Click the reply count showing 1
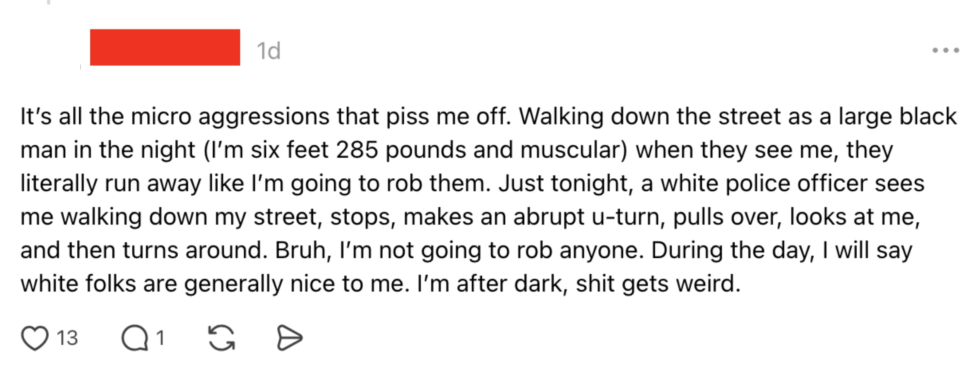The width and height of the screenshot is (980, 368). coord(160,338)
